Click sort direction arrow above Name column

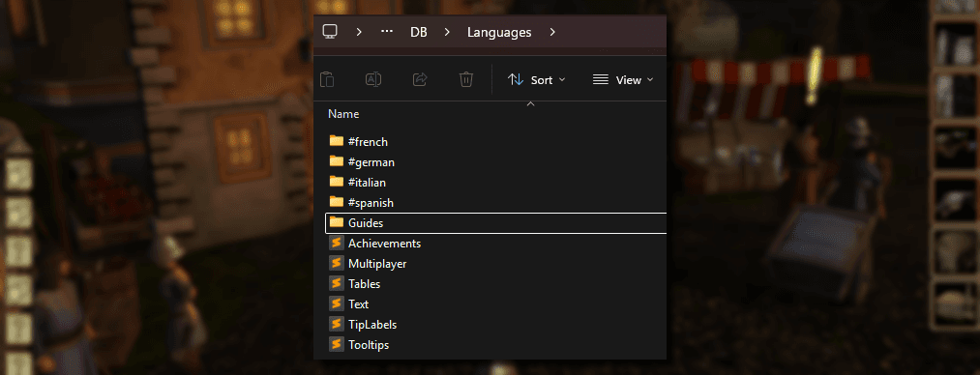click(x=530, y=103)
